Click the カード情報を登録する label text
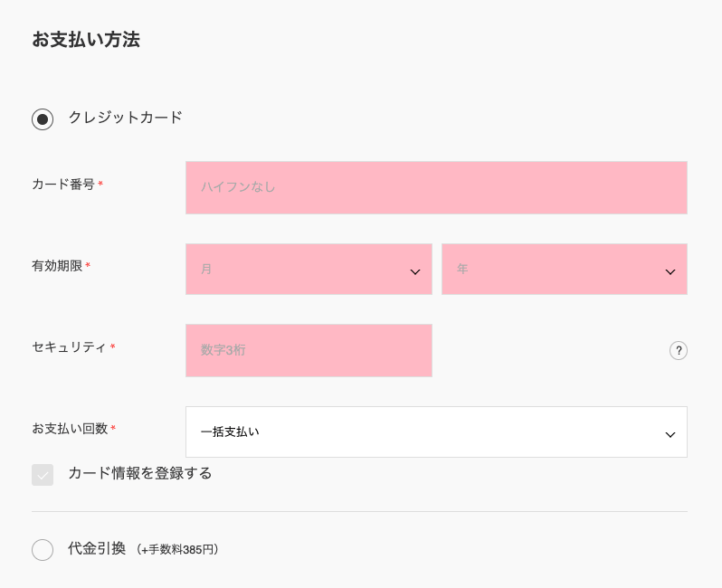Image resolution: width=722 pixels, height=588 pixels. pyautogui.click(x=139, y=473)
